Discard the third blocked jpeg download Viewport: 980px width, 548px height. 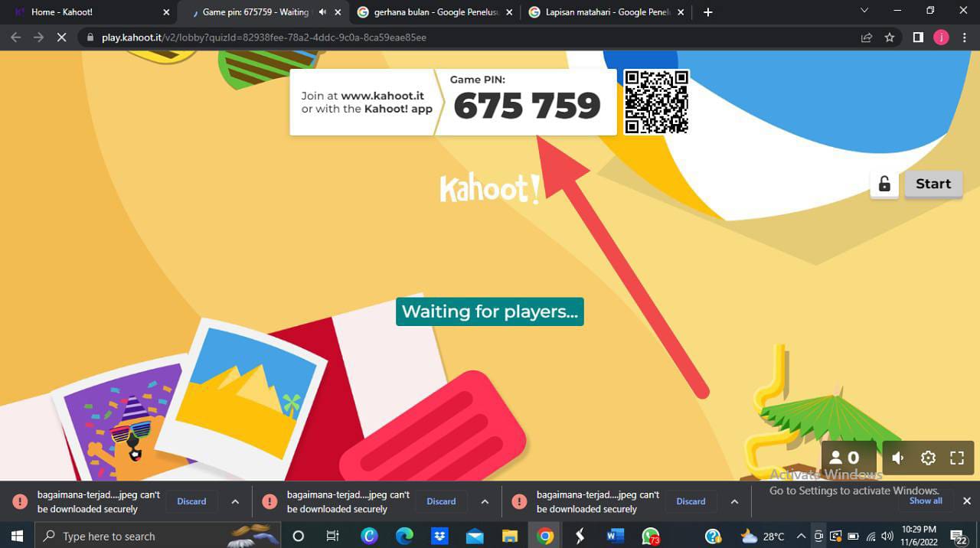pyautogui.click(x=691, y=501)
